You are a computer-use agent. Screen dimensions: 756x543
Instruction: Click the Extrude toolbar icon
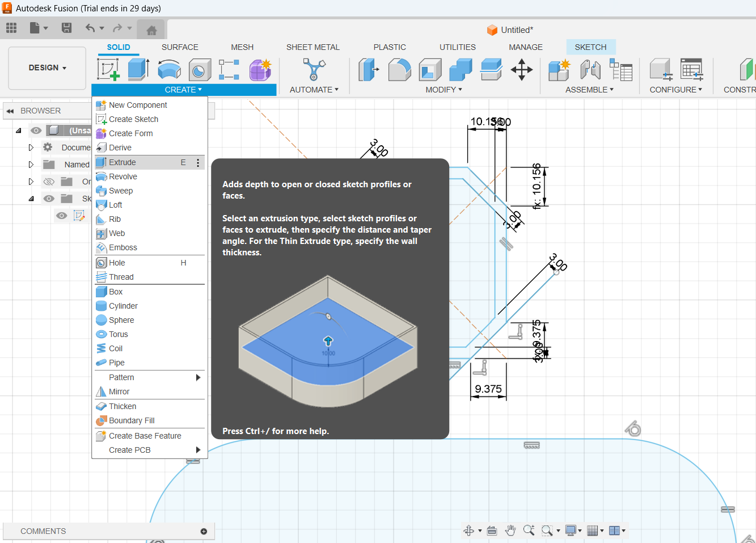coord(138,70)
